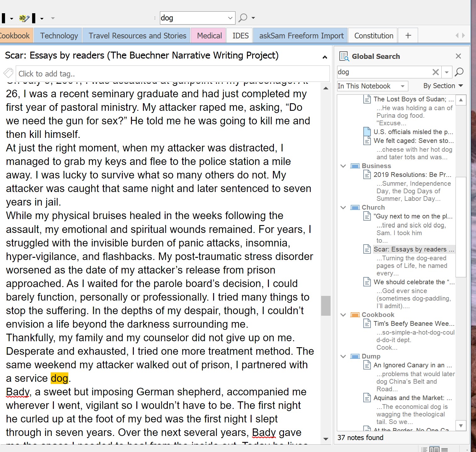Open the 'In This Notebook' scope dropdown
476x452 pixels.
(372, 86)
